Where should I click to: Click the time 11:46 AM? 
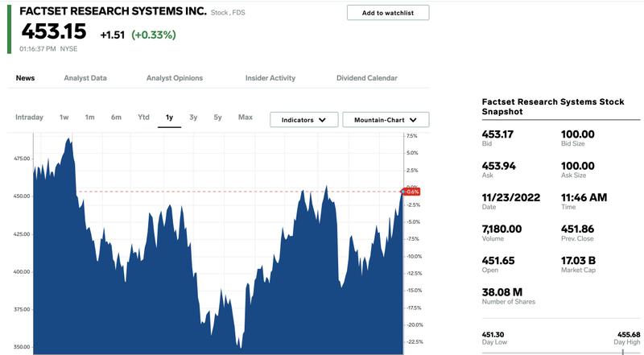click(x=584, y=198)
